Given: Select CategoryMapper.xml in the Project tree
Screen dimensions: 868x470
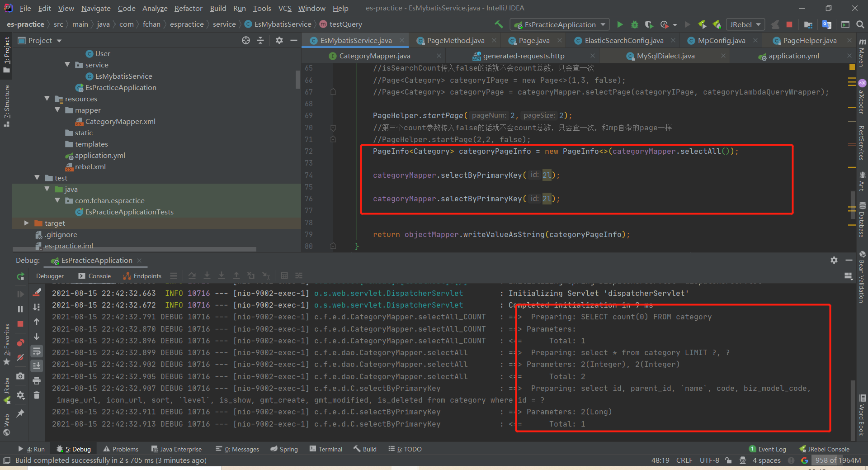Looking at the screenshot, I should 120,121.
